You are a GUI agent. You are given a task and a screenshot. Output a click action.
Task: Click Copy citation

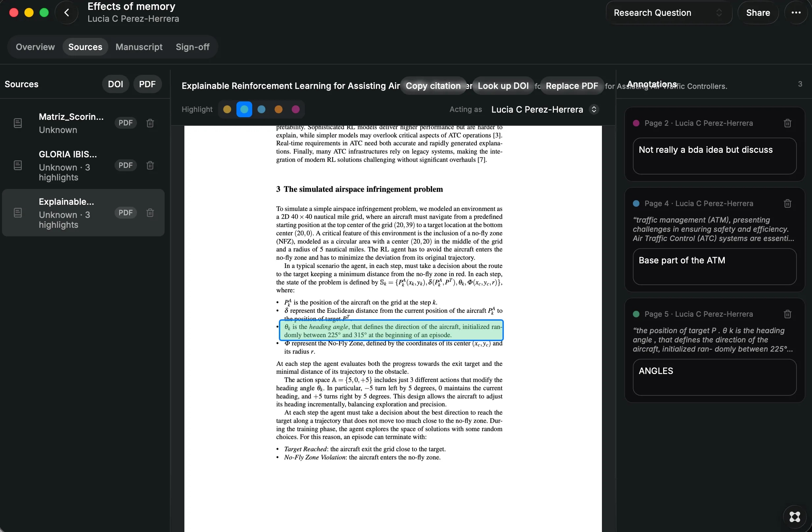433,86
